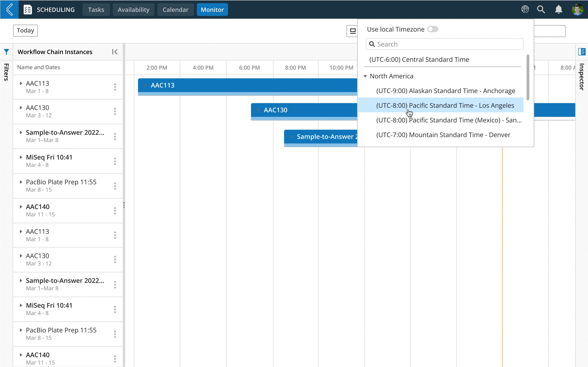Click the back chevron icon in header
Viewport: 588px width, 367px height.
pyautogui.click(x=9, y=9)
